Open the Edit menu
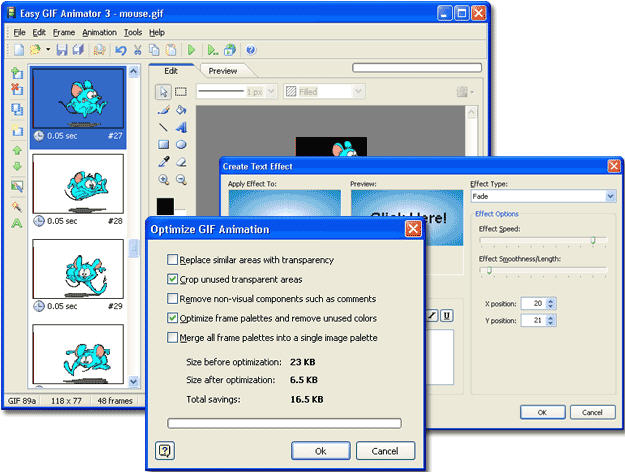This screenshot has height=472, width=625. point(39,32)
